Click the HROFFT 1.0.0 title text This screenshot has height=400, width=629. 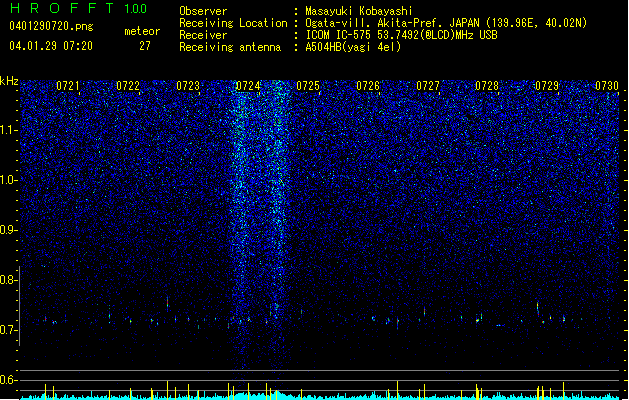pos(78,8)
